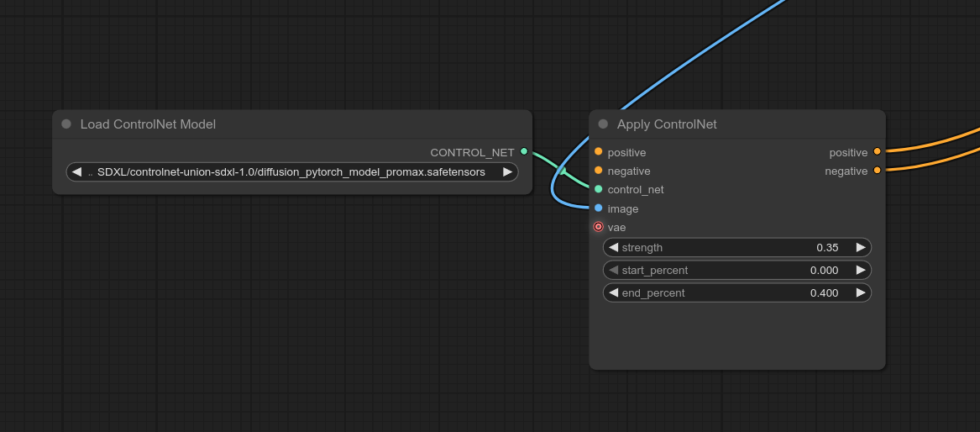Click the vae input label
Viewport: 980px width, 432px height.
616,228
